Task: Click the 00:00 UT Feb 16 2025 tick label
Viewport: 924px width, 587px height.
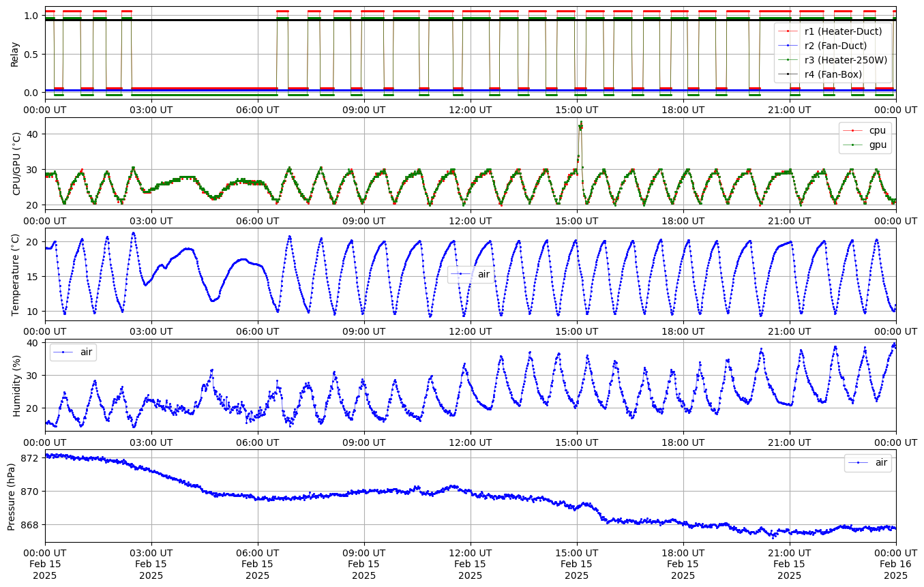Action: pos(895,564)
